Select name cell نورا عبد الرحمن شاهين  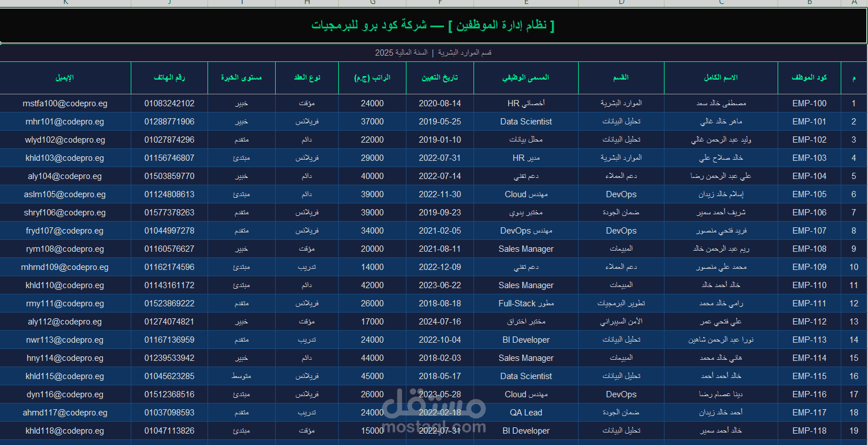point(721,340)
